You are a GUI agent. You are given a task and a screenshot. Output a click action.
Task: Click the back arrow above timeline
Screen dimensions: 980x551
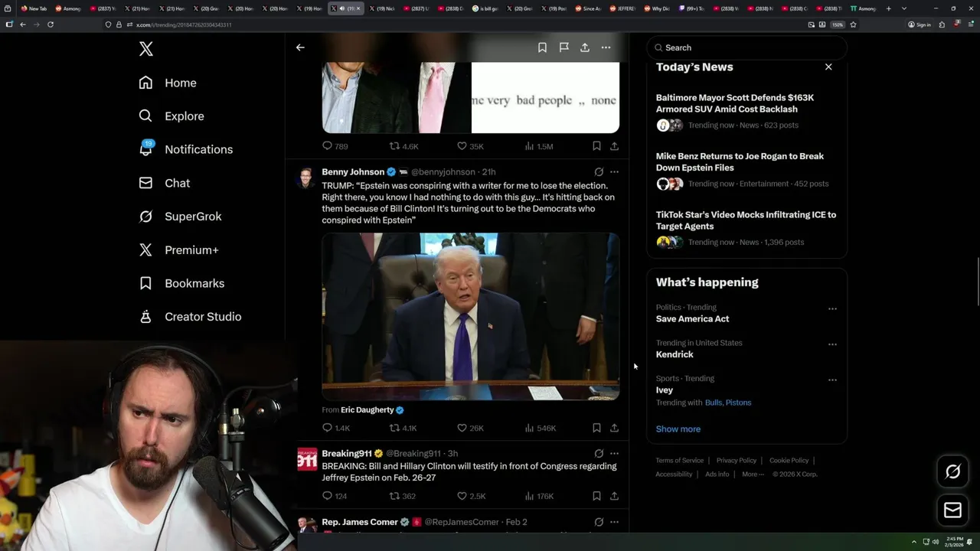pyautogui.click(x=300, y=47)
